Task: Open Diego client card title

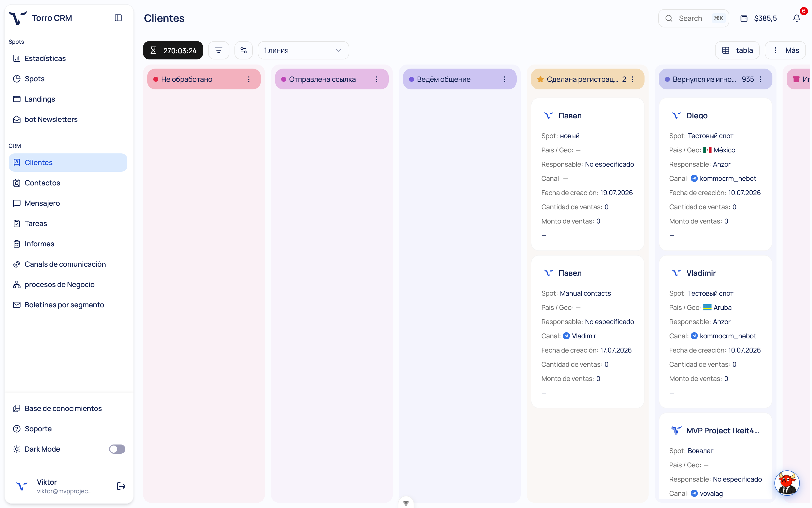Action: [x=697, y=116]
